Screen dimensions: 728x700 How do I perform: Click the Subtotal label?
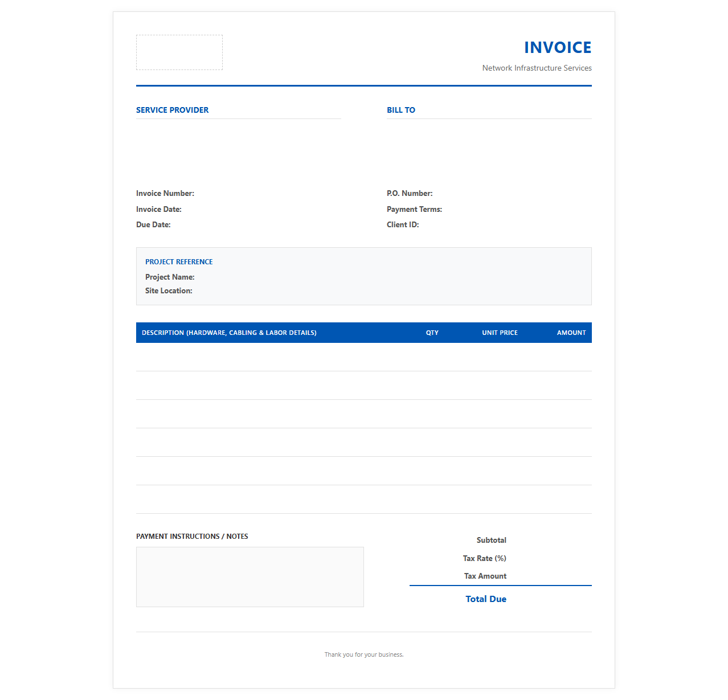click(492, 540)
